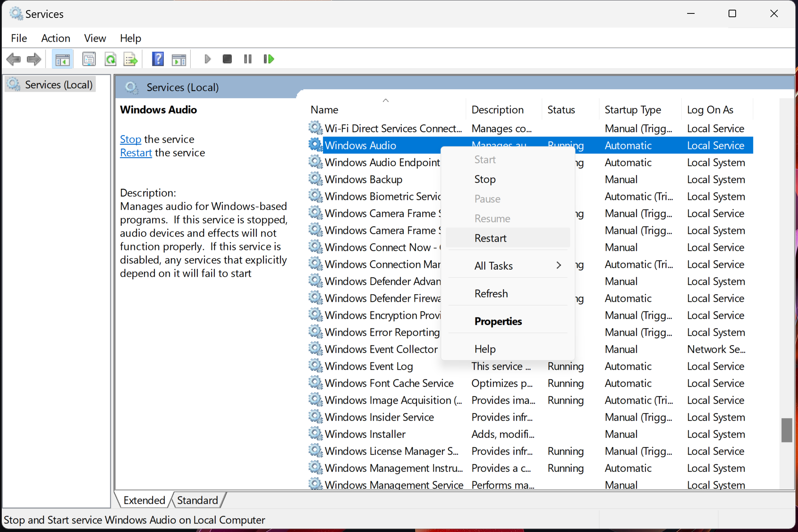Sort by the Startup Type column header
The width and height of the screenshot is (798, 532).
click(x=640, y=109)
